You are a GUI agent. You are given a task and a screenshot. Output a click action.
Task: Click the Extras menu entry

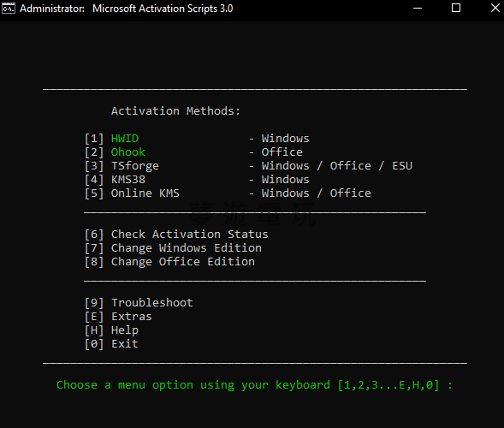[132, 317]
